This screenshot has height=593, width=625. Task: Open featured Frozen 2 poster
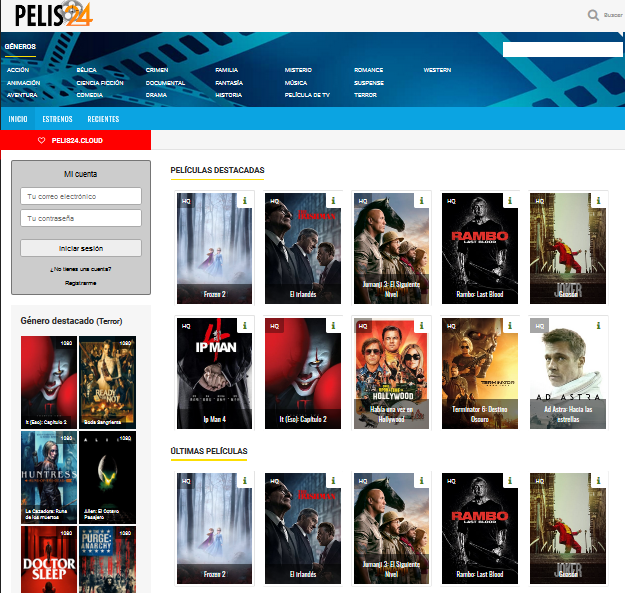(214, 248)
